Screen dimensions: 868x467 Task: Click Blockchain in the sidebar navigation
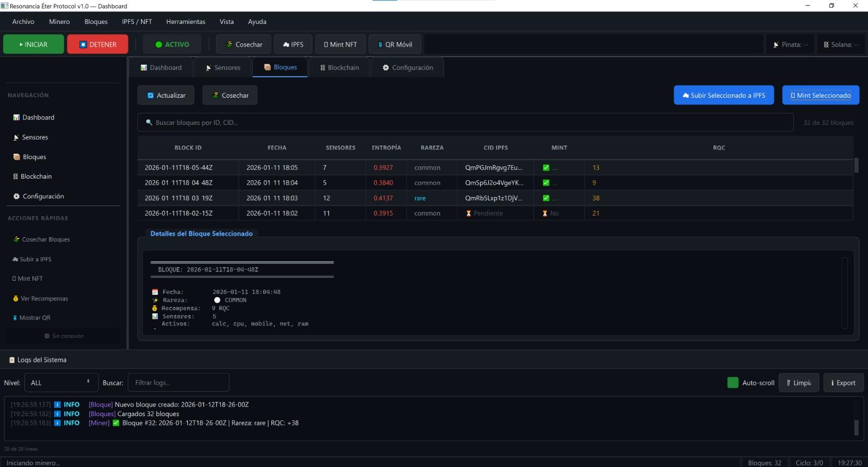[36, 176]
